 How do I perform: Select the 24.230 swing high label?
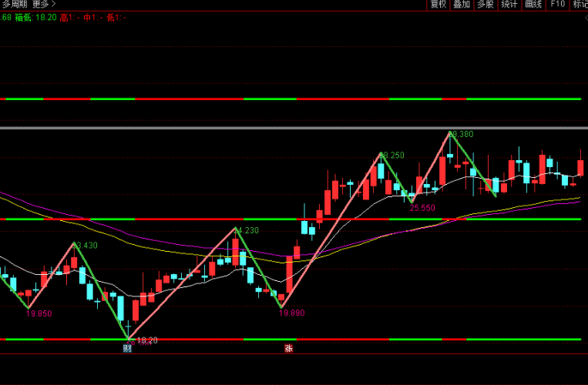click(247, 230)
